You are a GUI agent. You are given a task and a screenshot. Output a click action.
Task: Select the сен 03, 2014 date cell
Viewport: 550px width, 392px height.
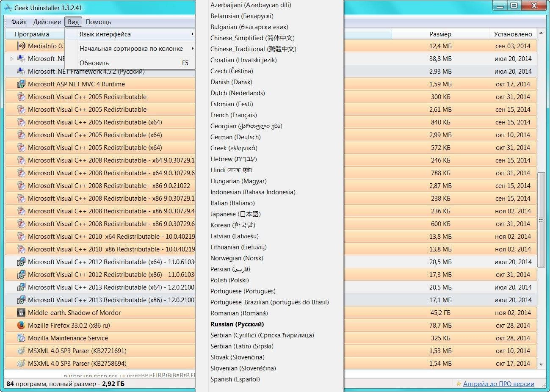coord(513,46)
